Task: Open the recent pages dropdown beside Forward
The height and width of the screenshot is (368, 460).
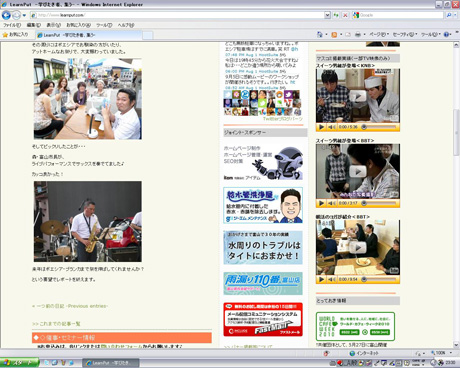Action: (24, 15)
